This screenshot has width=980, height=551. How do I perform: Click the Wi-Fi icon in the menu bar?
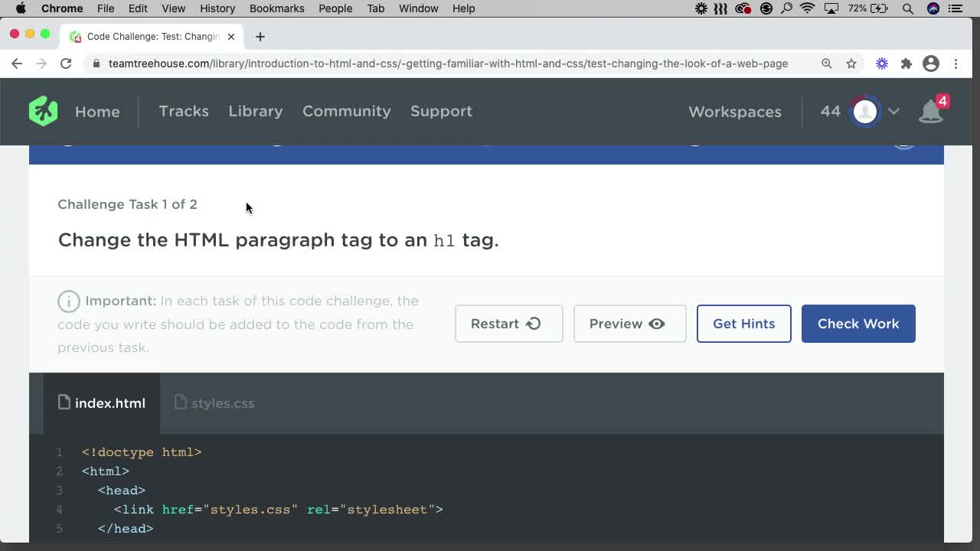[x=808, y=8]
